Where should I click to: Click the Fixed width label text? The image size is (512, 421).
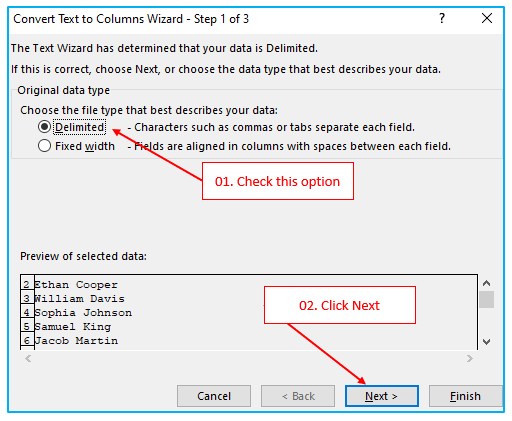[x=85, y=146]
